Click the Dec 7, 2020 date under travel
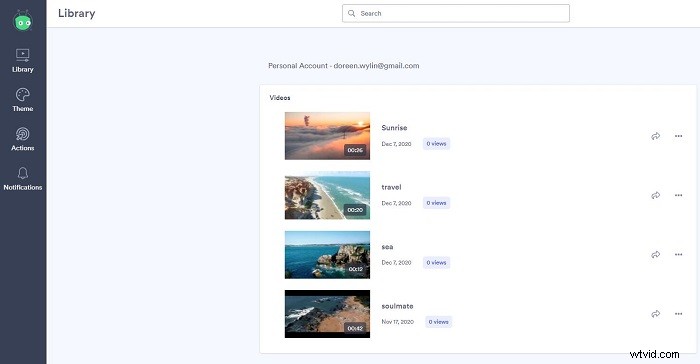The height and width of the screenshot is (364, 700). click(396, 203)
